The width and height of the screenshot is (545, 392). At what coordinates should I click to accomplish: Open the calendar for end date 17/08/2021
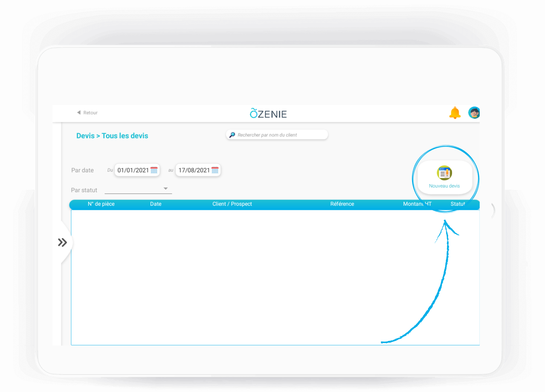(x=215, y=170)
